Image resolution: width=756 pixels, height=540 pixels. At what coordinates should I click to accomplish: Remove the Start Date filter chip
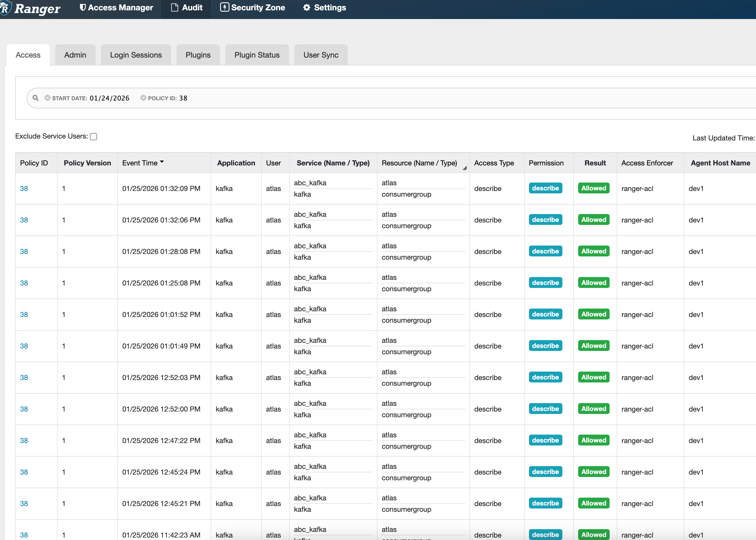[48, 98]
